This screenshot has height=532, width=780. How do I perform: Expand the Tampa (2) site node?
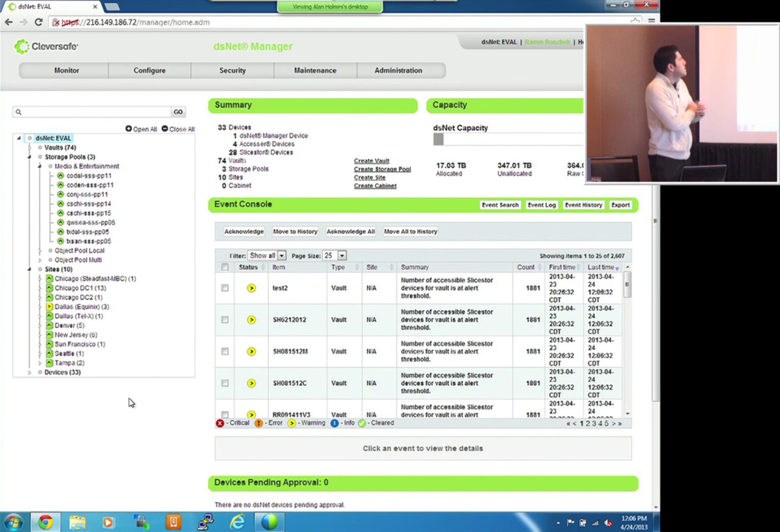coord(40,363)
